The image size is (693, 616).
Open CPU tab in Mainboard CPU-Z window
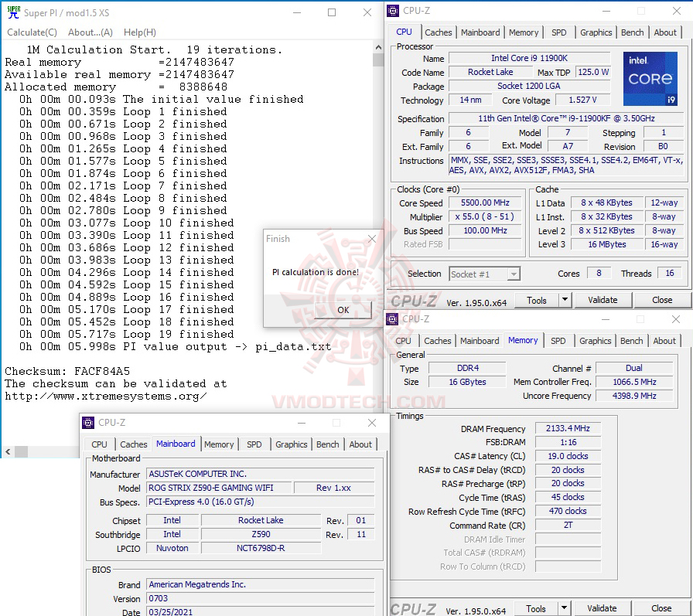(99, 444)
